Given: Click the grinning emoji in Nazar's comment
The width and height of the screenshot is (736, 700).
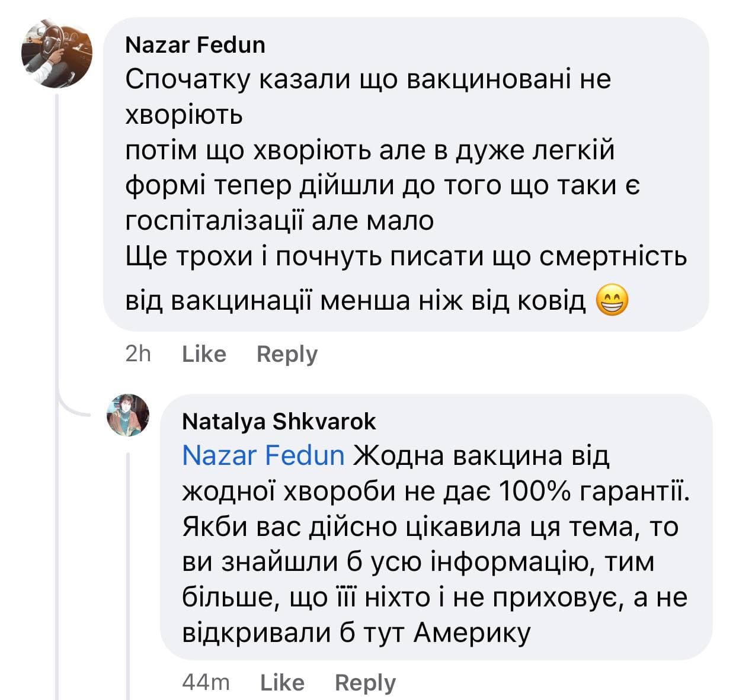Looking at the screenshot, I should (x=612, y=300).
